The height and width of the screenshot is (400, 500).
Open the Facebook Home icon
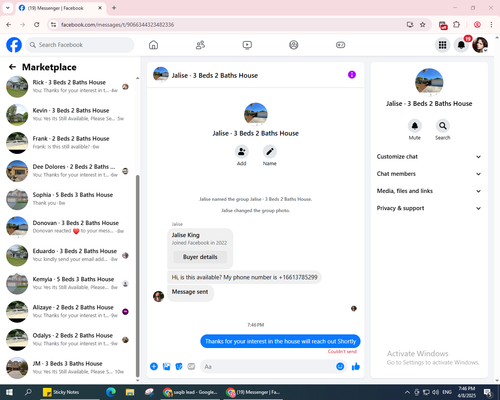tap(153, 45)
